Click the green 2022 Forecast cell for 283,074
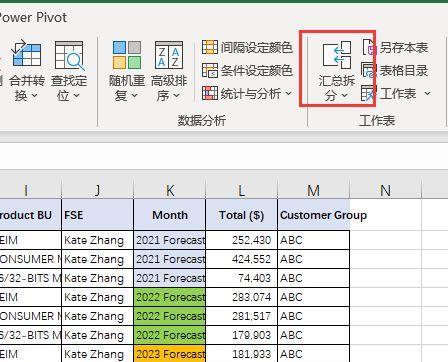This screenshot has height=362, width=448. tap(170, 297)
